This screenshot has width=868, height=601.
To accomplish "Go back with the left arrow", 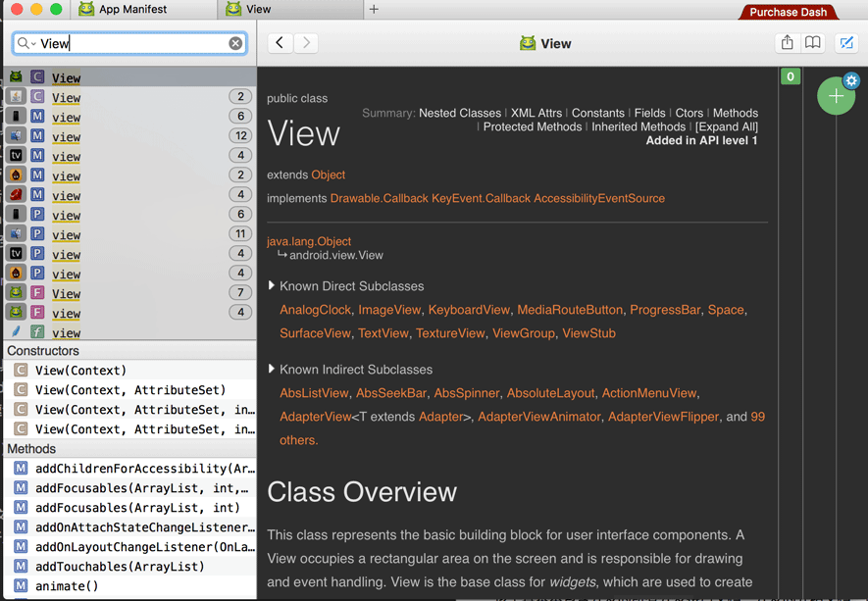I will tap(281, 43).
